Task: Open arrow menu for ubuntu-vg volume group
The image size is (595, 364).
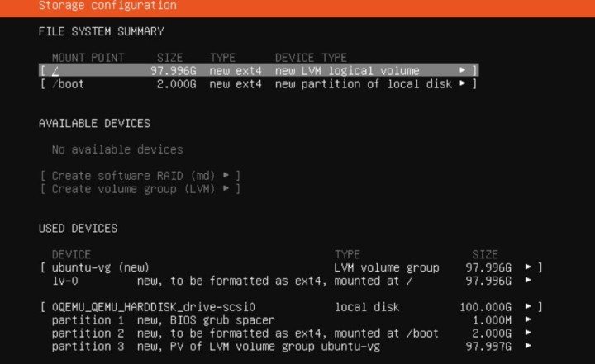Action: (x=528, y=267)
